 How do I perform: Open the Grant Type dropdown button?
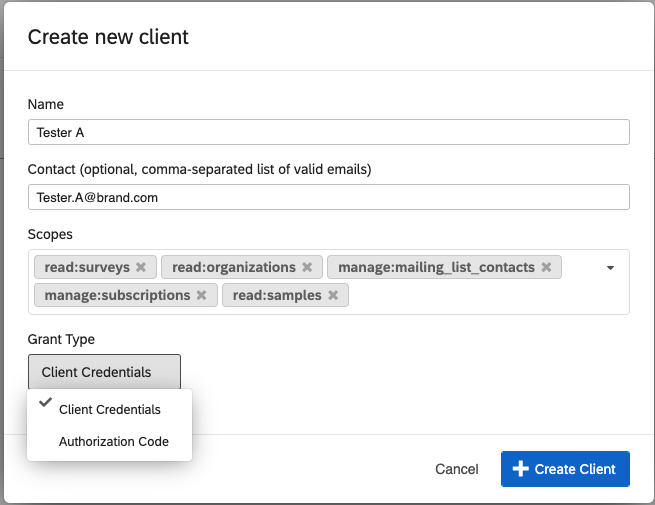tap(104, 372)
